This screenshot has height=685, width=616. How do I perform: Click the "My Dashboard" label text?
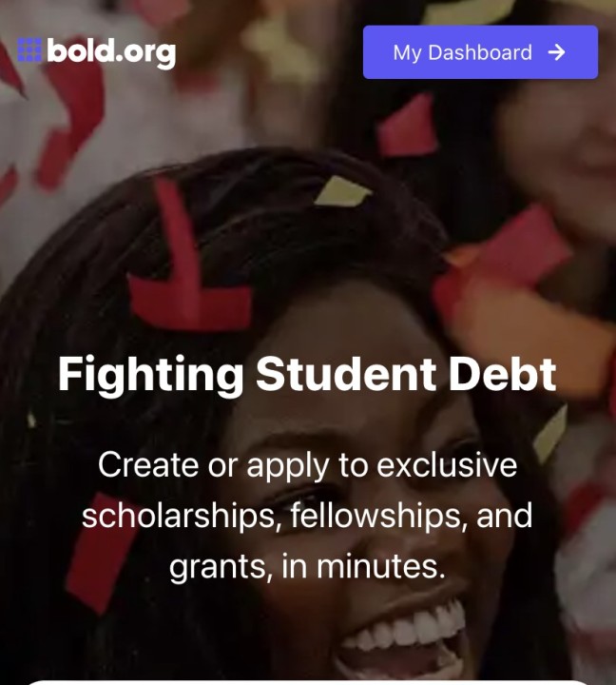tap(463, 53)
